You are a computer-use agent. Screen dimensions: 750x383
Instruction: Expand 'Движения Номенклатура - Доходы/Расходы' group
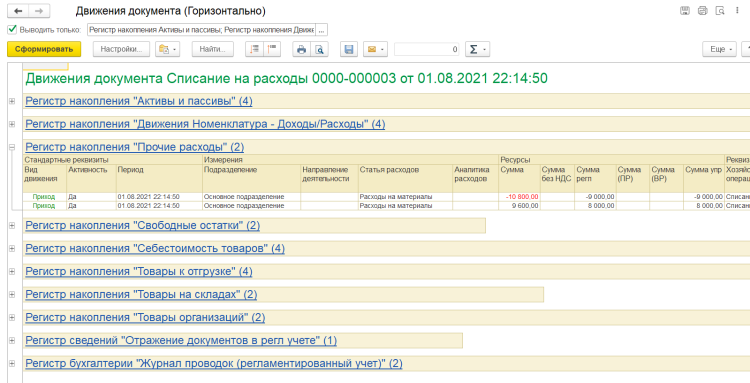(12, 124)
